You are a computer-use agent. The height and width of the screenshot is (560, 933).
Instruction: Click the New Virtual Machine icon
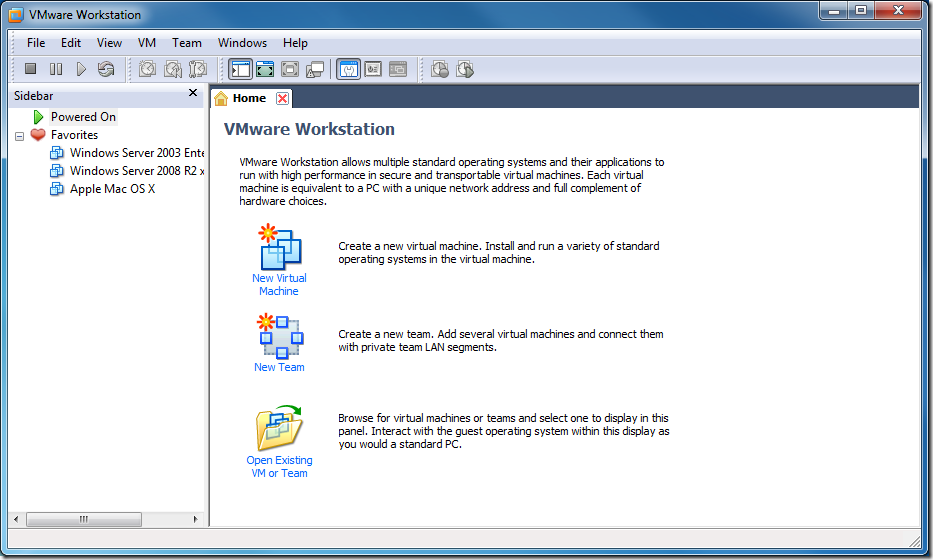280,247
